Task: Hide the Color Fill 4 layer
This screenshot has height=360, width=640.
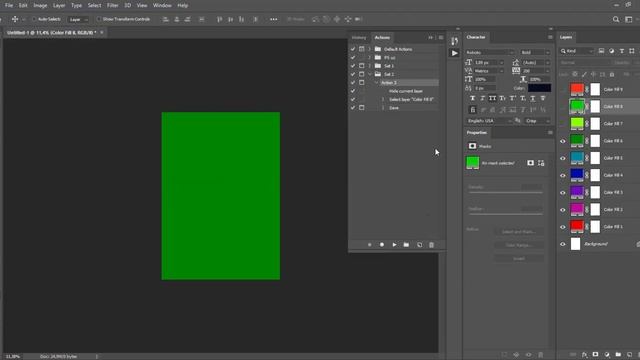Action: [x=563, y=175]
